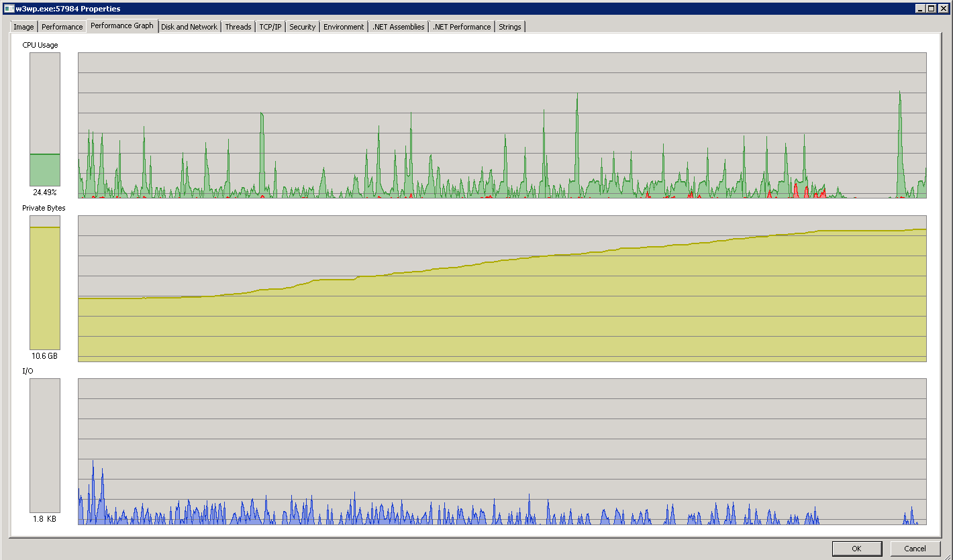Click the 24.49% CPU value
Screen dimensions: 953x560
45,192
